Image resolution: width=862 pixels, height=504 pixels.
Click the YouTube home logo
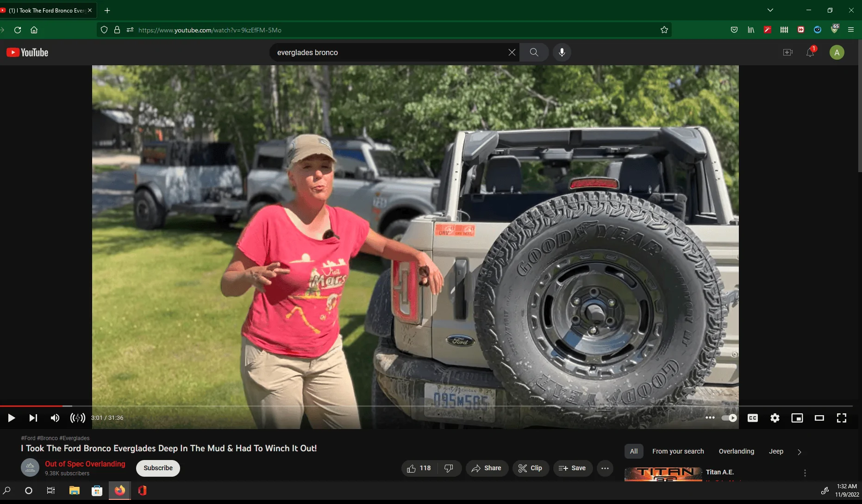pyautogui.click(x=27, y=52)
